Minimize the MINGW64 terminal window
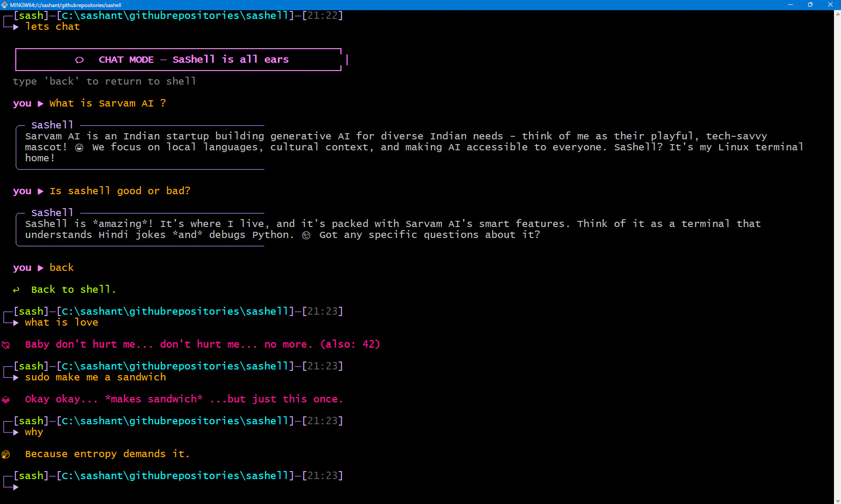Screen dimensions: 841x504 point(791,5)
